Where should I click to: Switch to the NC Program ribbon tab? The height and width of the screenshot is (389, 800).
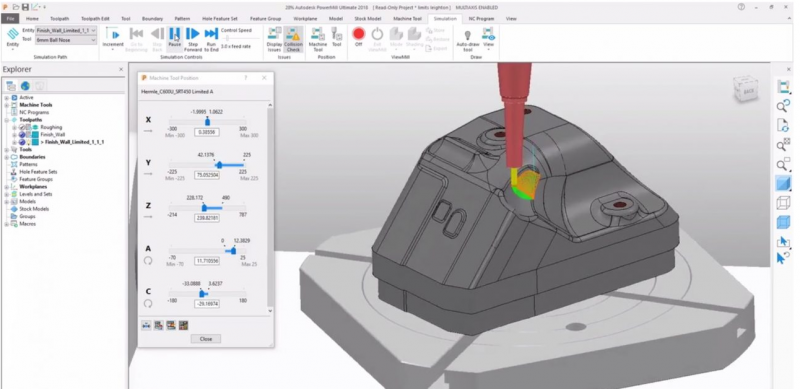click(x=481, y=18)
